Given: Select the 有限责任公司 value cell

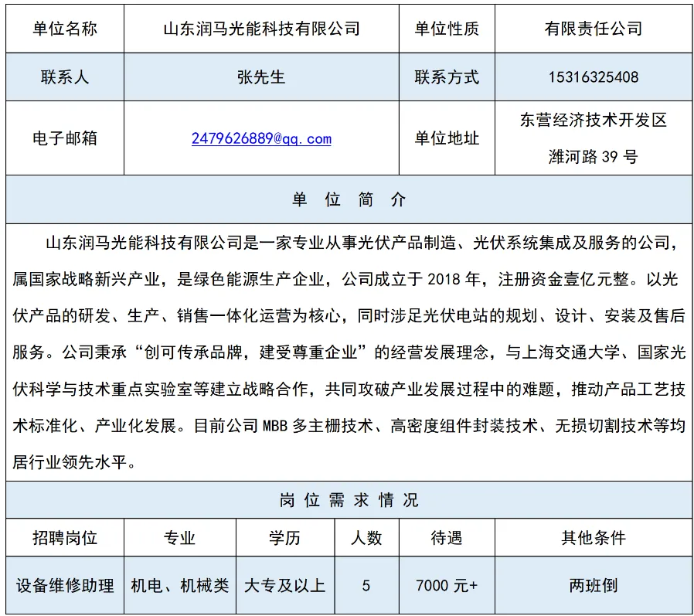Looking at the screenshot, I should (594, 29).
